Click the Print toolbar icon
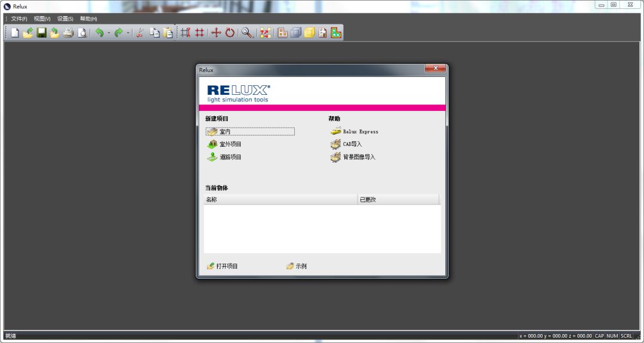 (69, 33)
